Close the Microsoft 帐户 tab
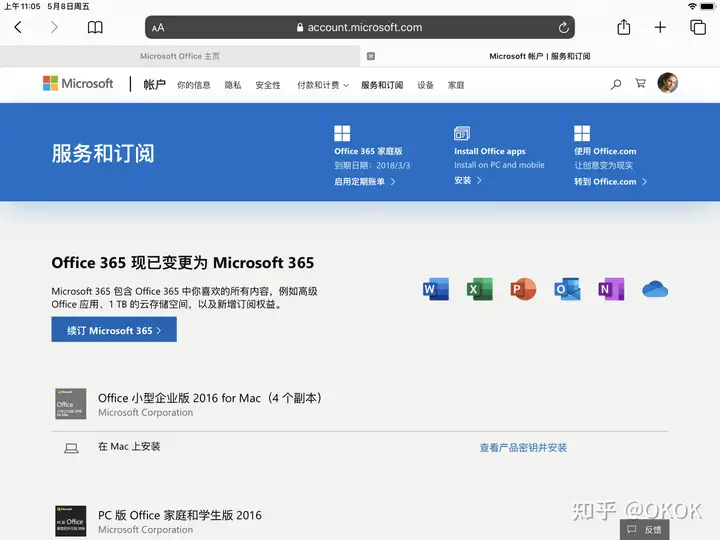Screen dimensions: 720x540 (x=371, y=56)
